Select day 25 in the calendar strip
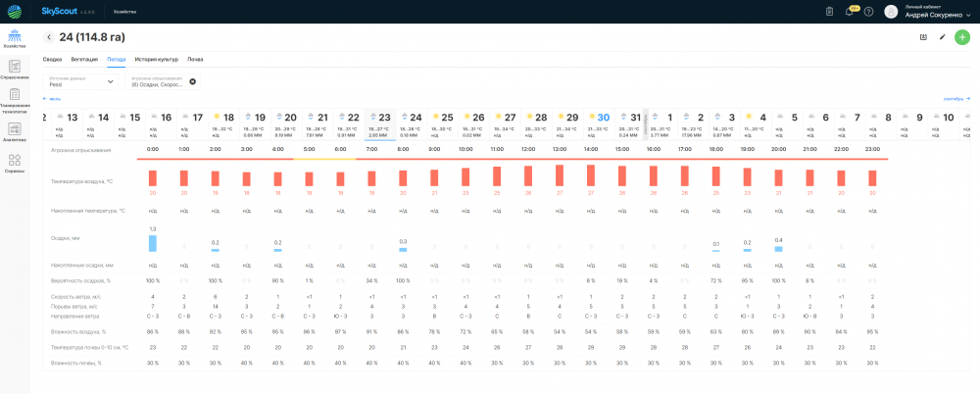This screenshot has height=394, width=980. tap(443, 124)
